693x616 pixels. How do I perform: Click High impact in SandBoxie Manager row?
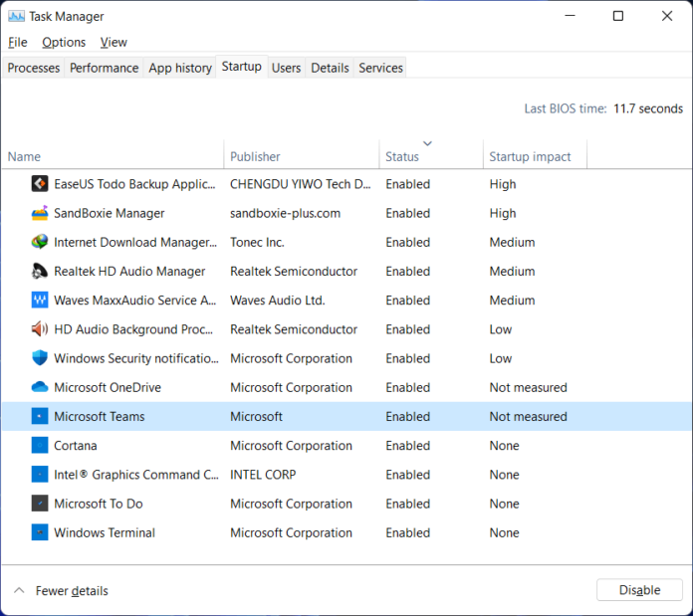pos(503,213)
